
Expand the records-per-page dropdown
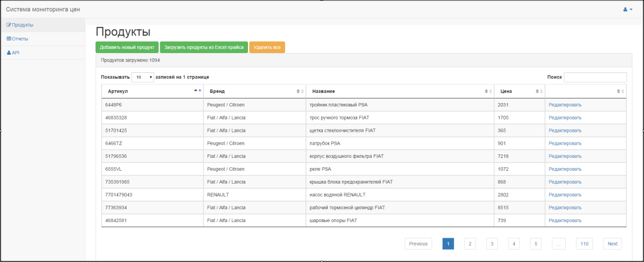(143, 77)
